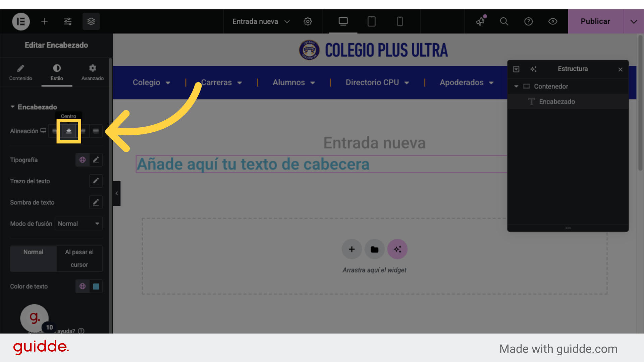Collapse the Contenedor tree item
644x362 pixels.
click(516, 86)
